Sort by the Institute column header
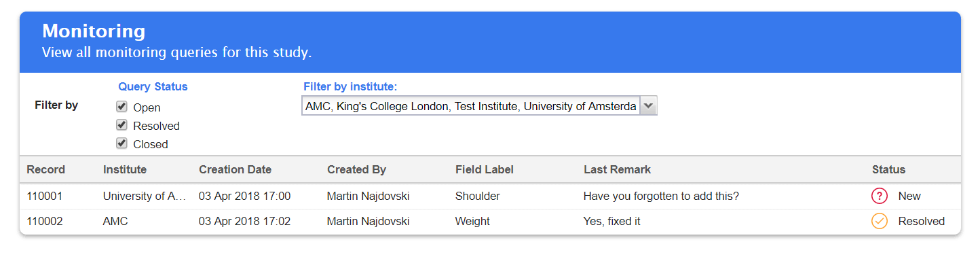The width and height of the screenshot is (980, 257). point(125,170)
